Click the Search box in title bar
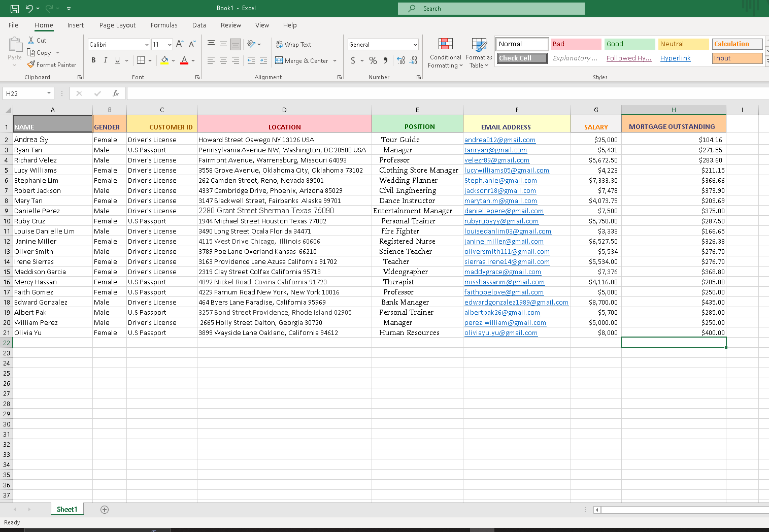This screenshot has width=769, height=532. pos(491,9)
